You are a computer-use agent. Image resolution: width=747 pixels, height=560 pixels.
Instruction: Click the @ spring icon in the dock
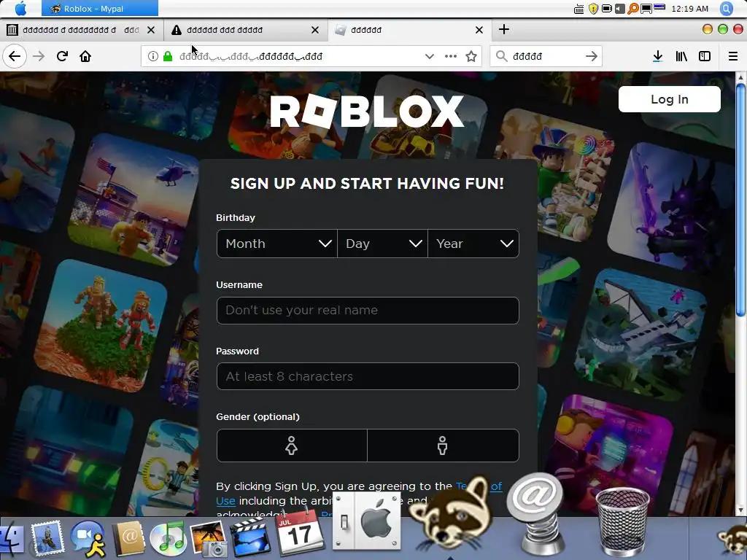pyautogui.click(x=536, y=514)
